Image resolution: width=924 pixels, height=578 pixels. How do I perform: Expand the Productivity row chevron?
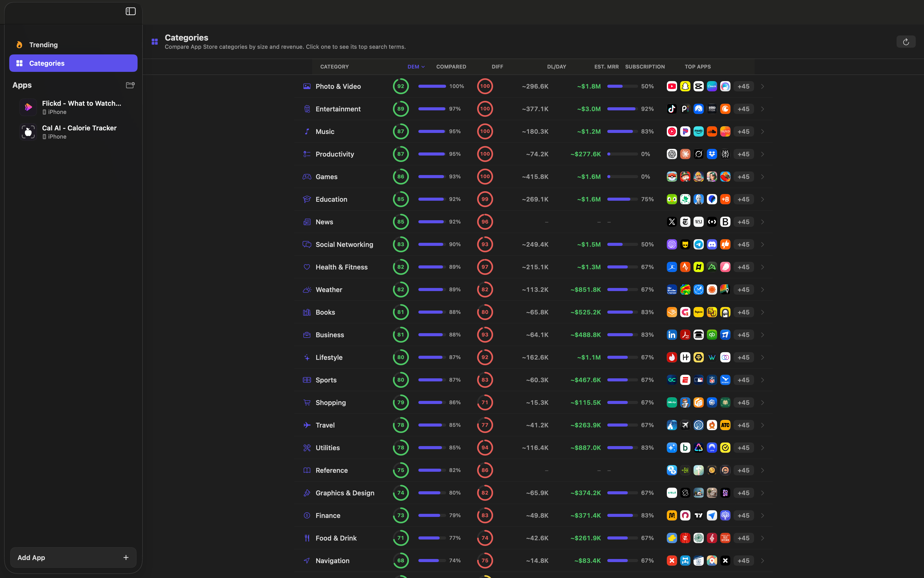click(763, 154)
